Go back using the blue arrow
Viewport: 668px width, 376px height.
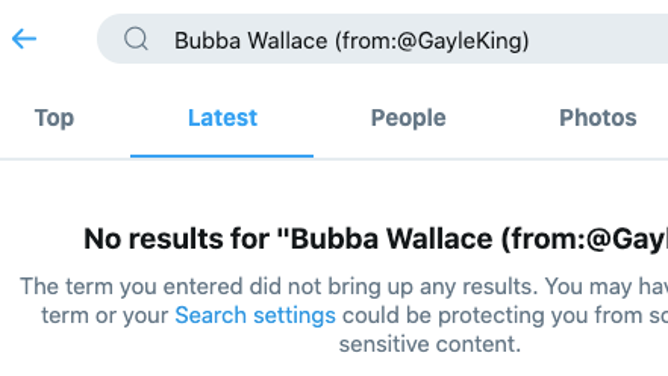click(x=24, y=39)
